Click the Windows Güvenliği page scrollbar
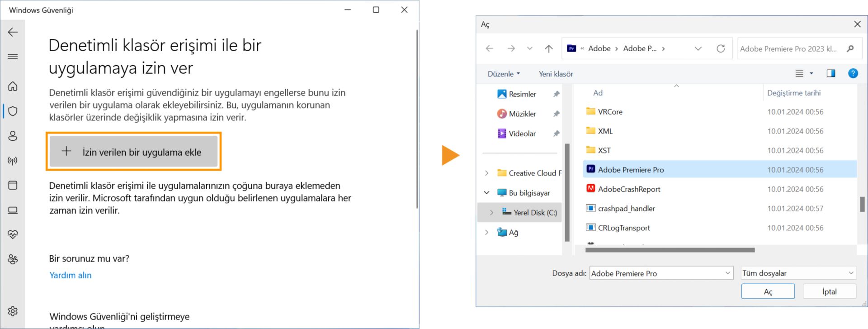Image resolution: width=868 pixels, height=329 pixels. [x=417, y=119]
